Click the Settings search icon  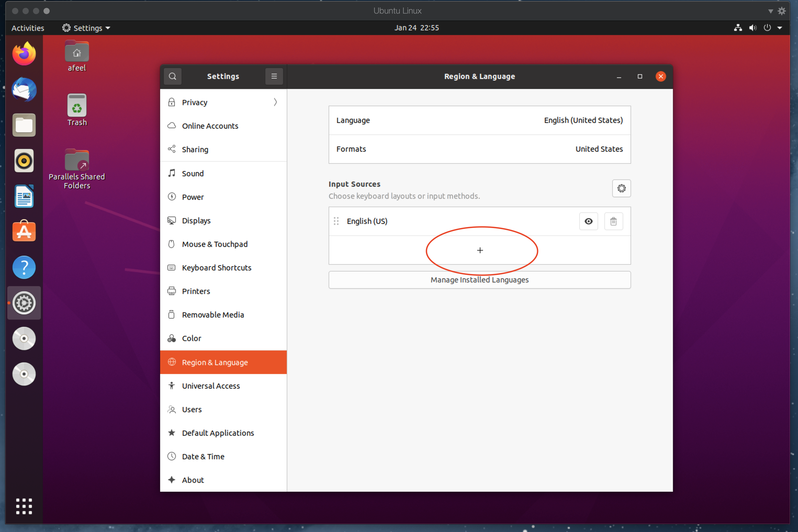[x=172, y=76]
